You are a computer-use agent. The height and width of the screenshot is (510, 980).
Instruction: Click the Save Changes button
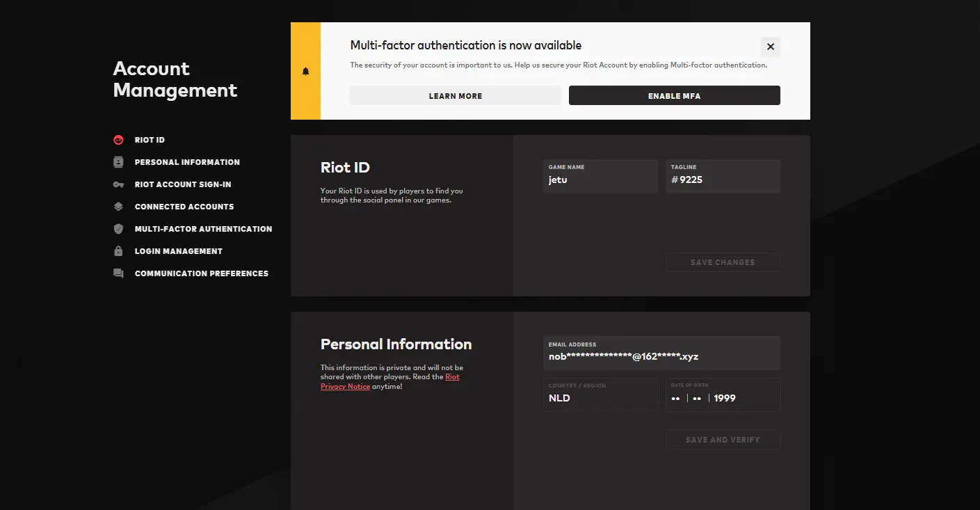click(722, 262)
